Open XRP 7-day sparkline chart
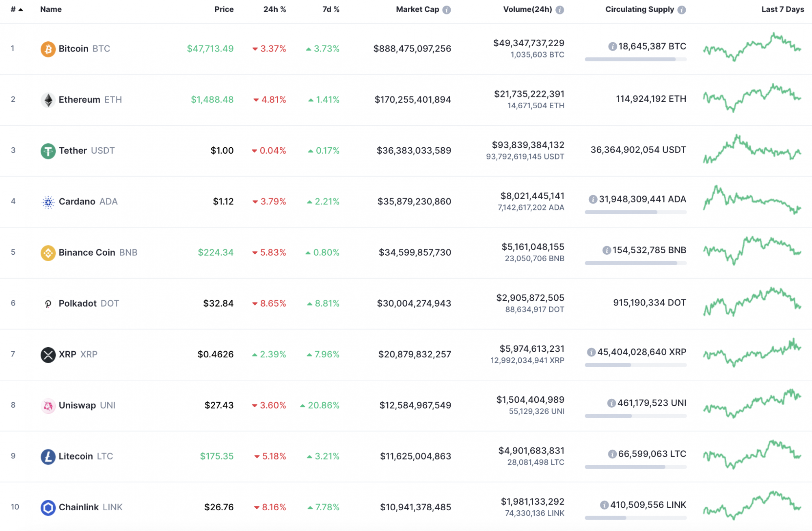Image resolution: width=812 pixels, height=531 pixels. (752, 353)
